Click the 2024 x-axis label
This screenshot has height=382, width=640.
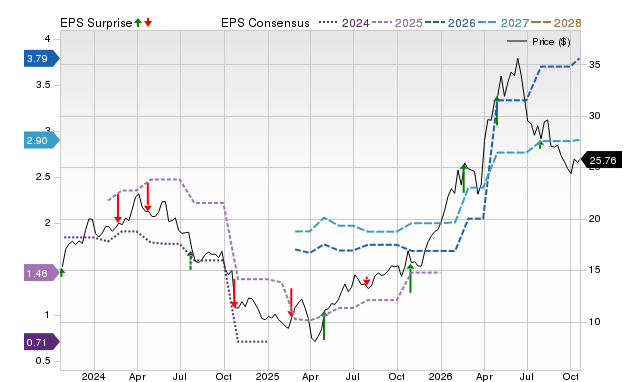coord(93,376)
